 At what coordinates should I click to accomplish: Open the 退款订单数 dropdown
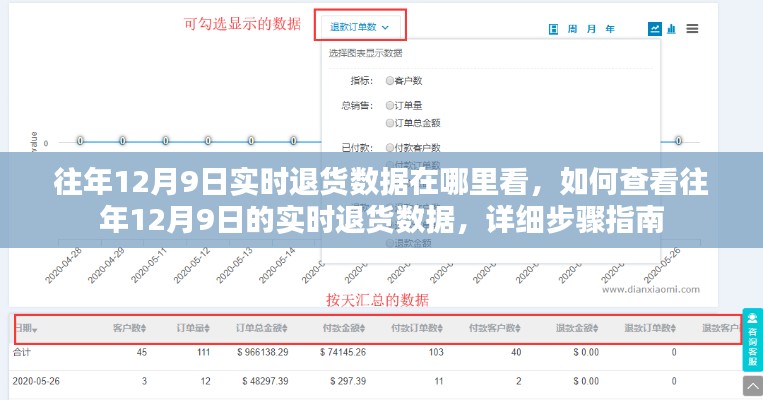tap(360, 26)
